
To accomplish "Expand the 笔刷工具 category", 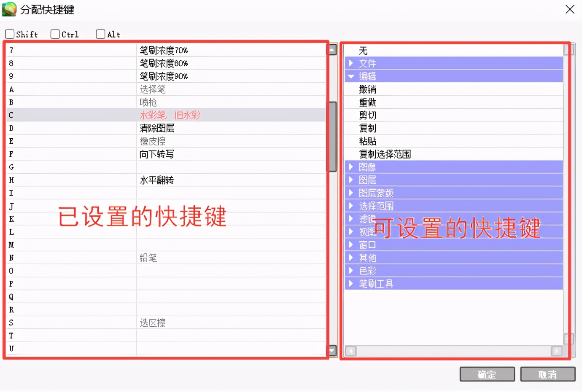I will click(350, 284).
